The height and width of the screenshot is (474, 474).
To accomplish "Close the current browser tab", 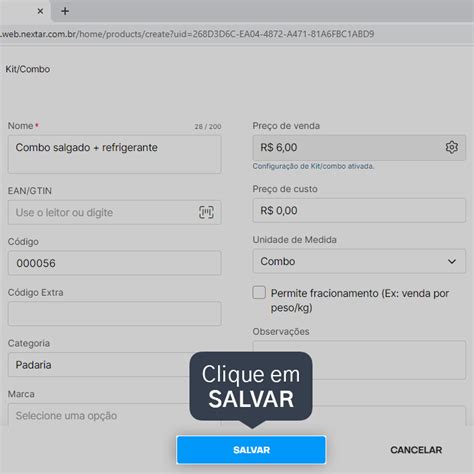I will (x=40, y=11).
